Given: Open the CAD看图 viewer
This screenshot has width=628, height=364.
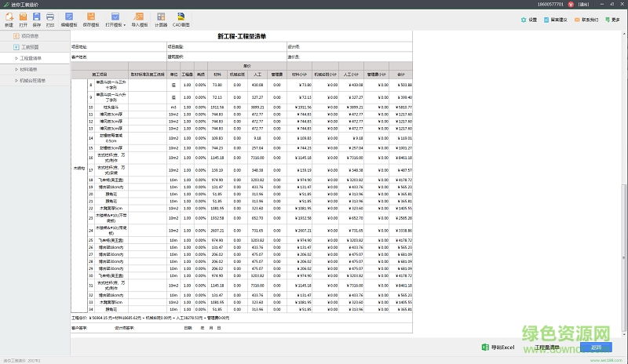Looking at the screenshot, I should [181, 19].
